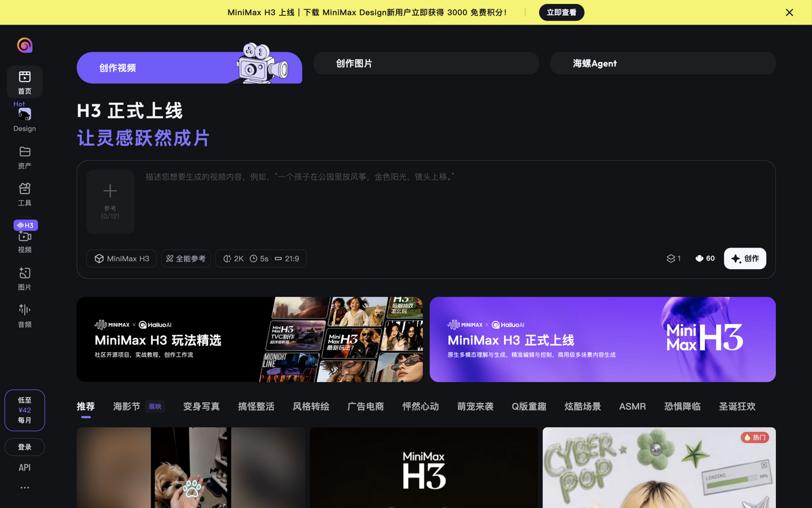This screenshot has width=812, height=508.
Task: Select the 变身写真 category tab
Action: (201, 406)
